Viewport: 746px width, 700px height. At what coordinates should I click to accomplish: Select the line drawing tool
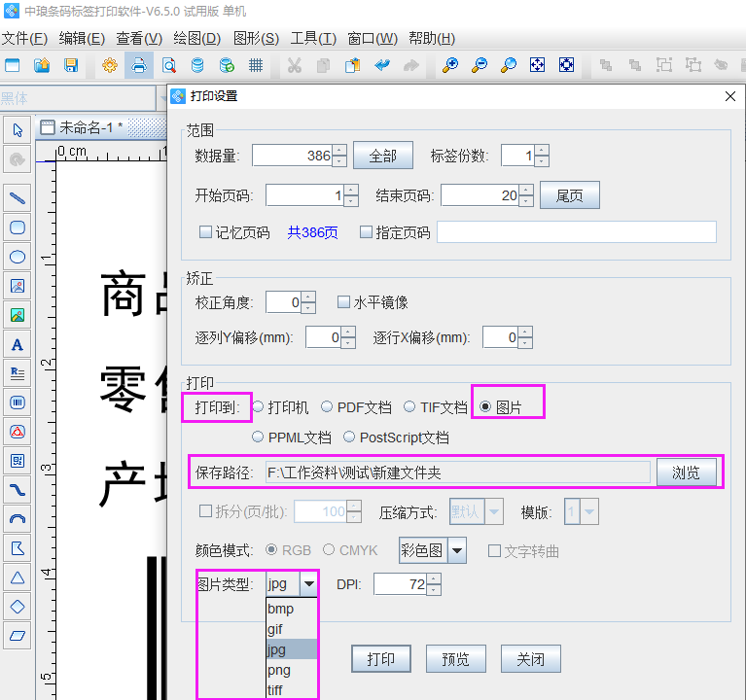(18, 197)
